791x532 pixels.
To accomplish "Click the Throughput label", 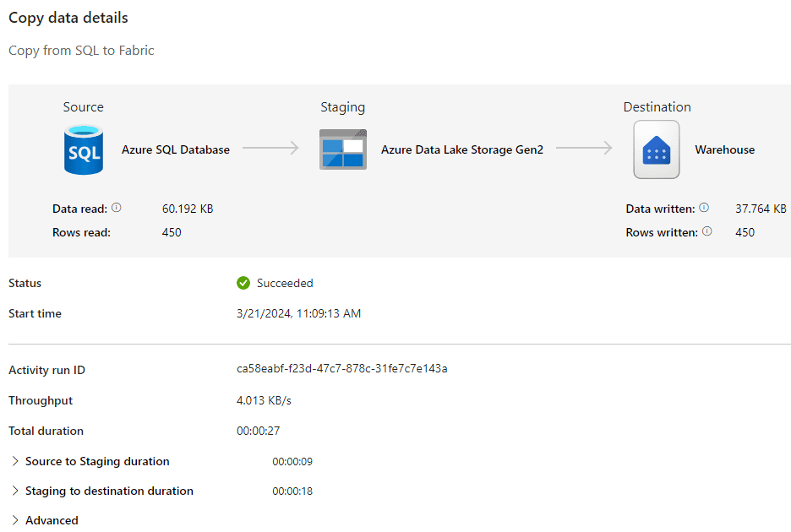I will [x=41, y=400].
